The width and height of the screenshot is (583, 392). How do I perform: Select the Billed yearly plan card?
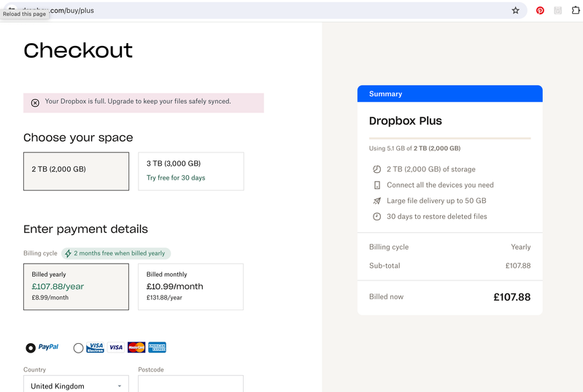[76, 287]
